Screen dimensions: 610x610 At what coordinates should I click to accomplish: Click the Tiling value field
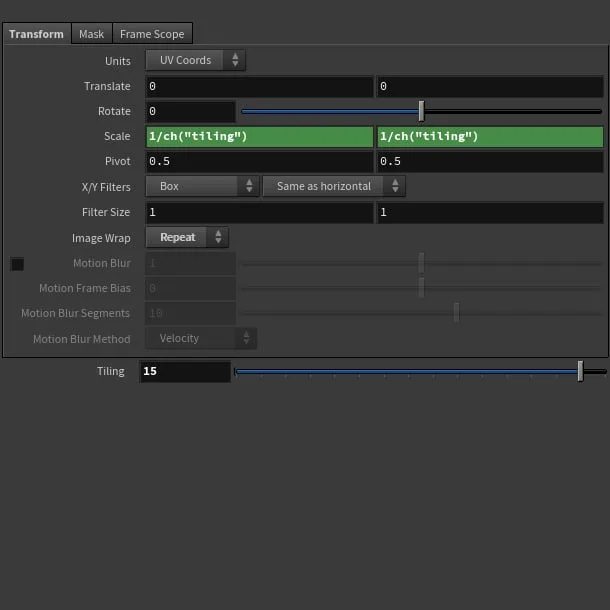pos(185,372)
